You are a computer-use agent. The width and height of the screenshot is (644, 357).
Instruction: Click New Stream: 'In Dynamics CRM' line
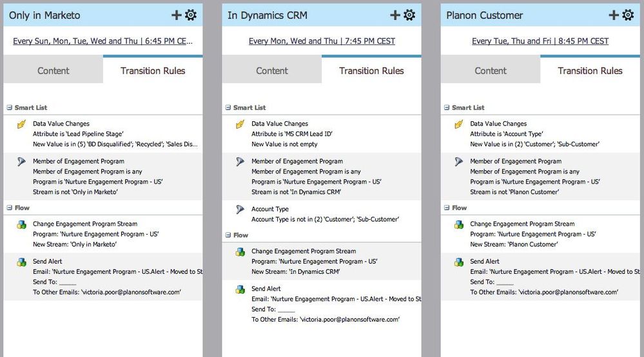(x=296, y=272)
